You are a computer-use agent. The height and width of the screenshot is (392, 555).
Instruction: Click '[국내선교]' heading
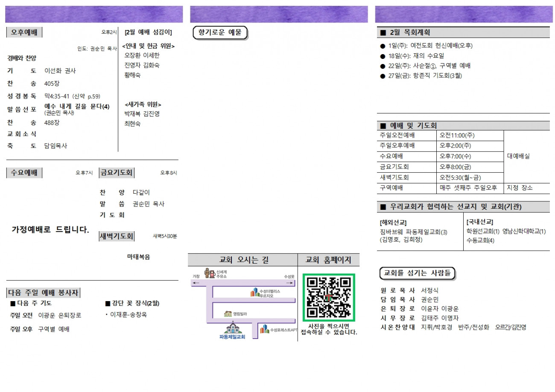480,222
